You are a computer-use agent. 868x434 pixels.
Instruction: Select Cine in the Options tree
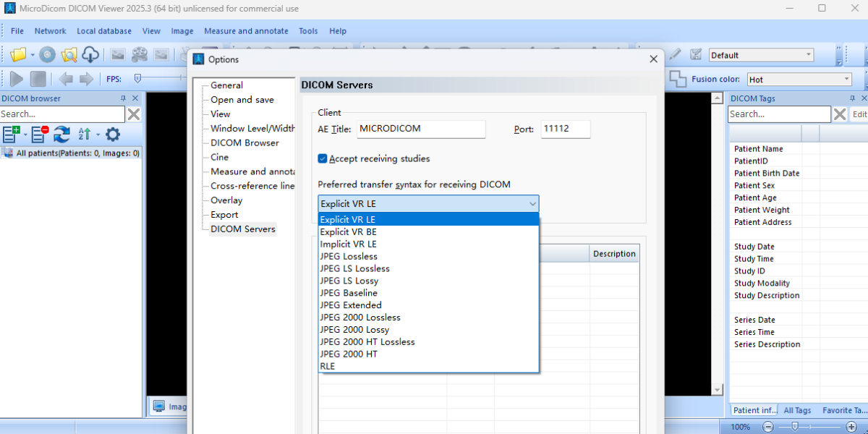(x=219, y=157)
